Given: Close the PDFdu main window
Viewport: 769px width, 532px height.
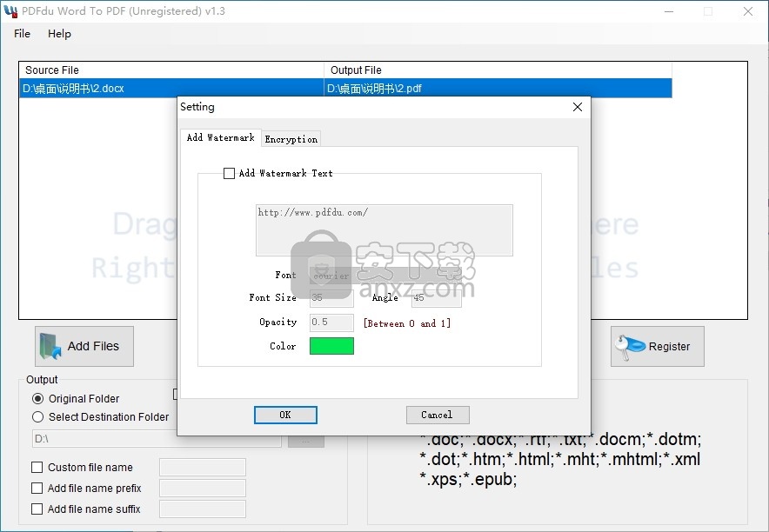Looking at the screenshot, I should (x=748, y=11).
